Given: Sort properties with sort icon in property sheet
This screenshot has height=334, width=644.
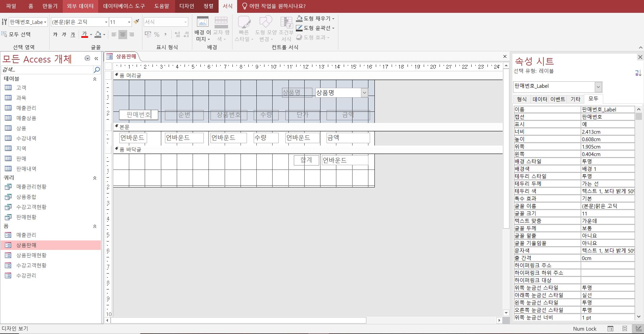Looking at the screenshot, I should click(x=638, y=73).
